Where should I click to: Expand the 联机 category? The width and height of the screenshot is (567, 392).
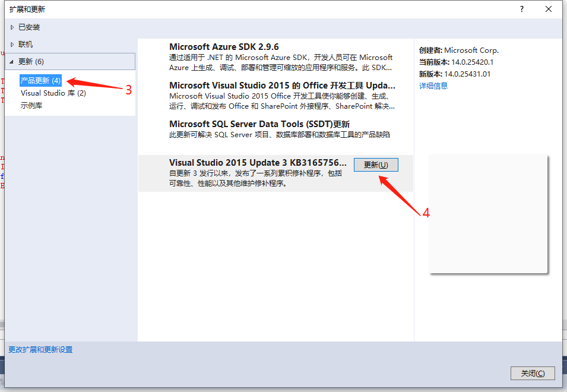click(x=12, y=45)
